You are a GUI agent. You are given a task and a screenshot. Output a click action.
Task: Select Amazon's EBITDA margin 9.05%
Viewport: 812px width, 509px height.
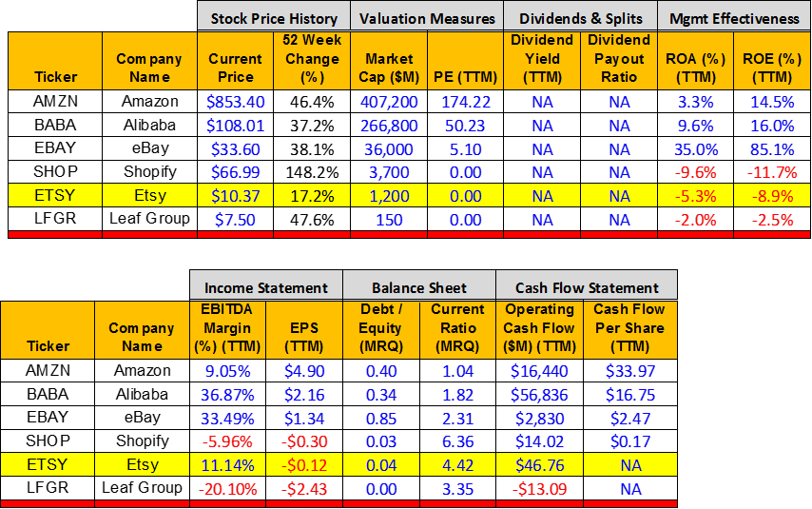[227, 371]
